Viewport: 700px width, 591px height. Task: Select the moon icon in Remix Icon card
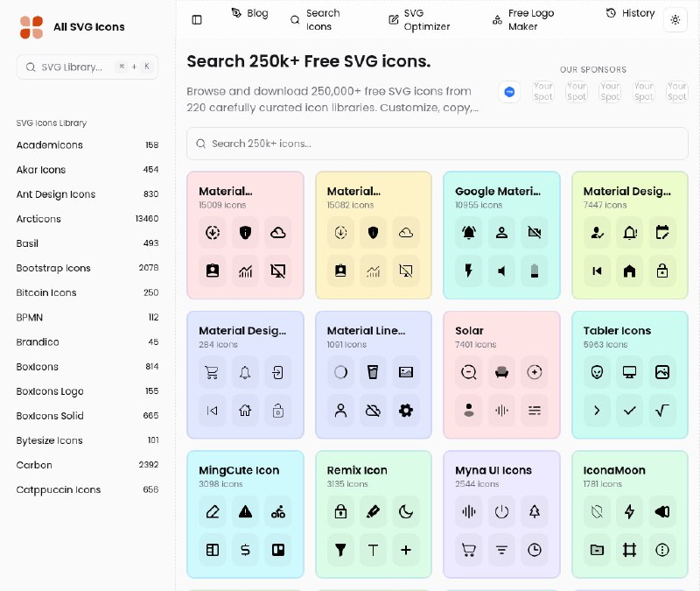(407, 512)
